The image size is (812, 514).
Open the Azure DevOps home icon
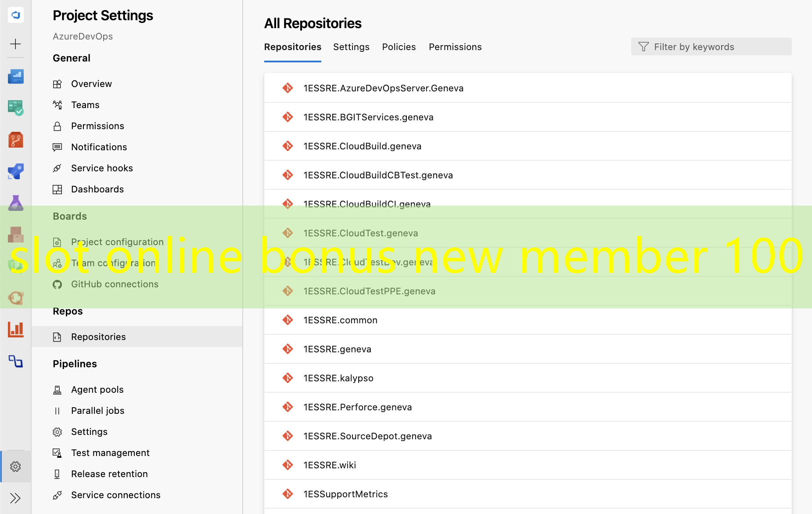tap(16, 14)
